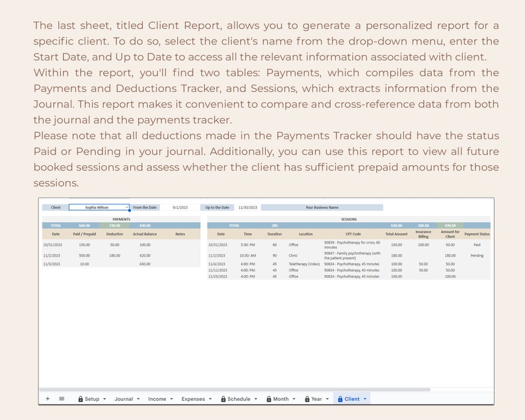Open the Month tab dropdown arrow
This screenshot has width=525, height=420.
click(x=294, y=399)
